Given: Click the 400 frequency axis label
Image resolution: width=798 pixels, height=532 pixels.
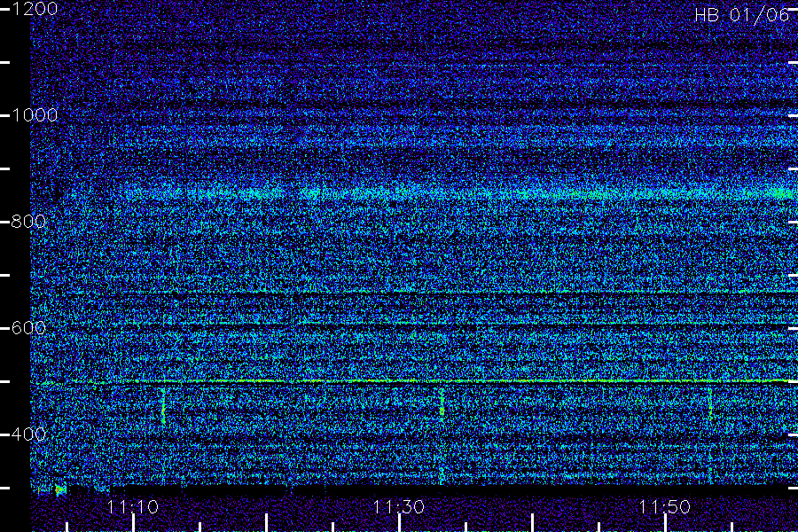Looking at the screenshot, I should click(28, 434).
